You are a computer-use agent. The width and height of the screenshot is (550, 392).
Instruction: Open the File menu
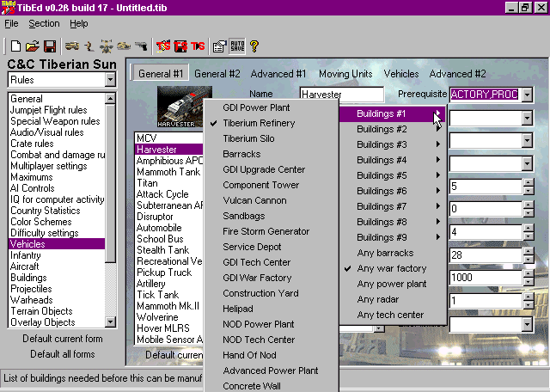[11, 23]
